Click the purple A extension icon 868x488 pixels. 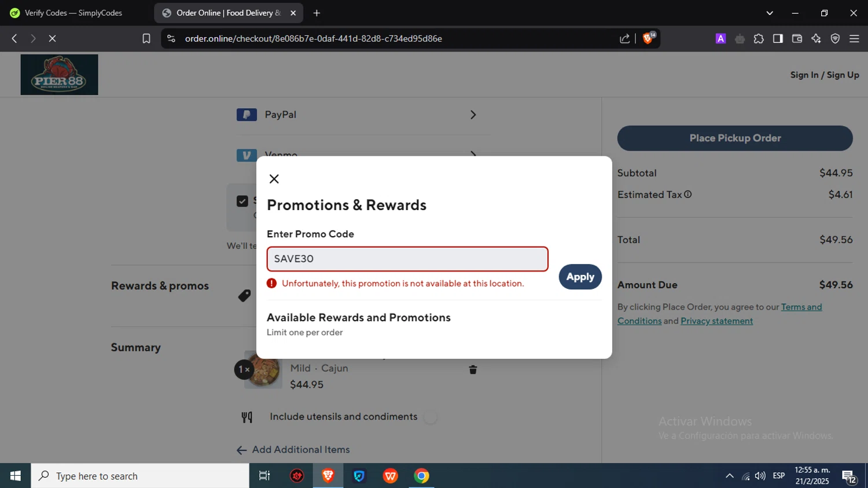point(720,38)
